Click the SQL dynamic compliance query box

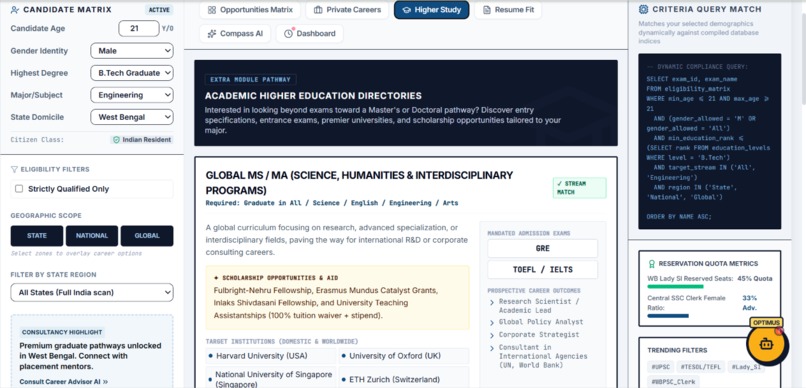[709, 141]
